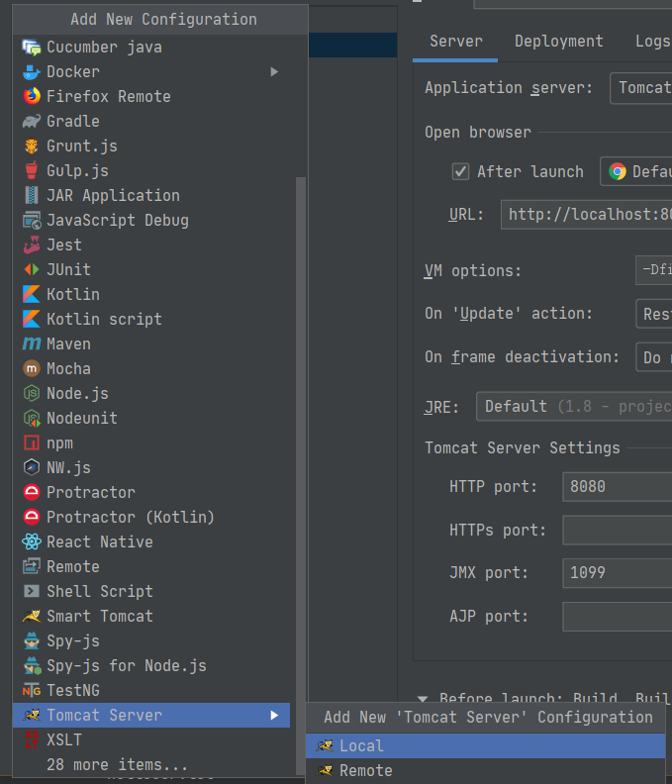Open the On 'Update' action dropdown
The height and width of the screenshot is (784, 672).
[x=654, y=314]
